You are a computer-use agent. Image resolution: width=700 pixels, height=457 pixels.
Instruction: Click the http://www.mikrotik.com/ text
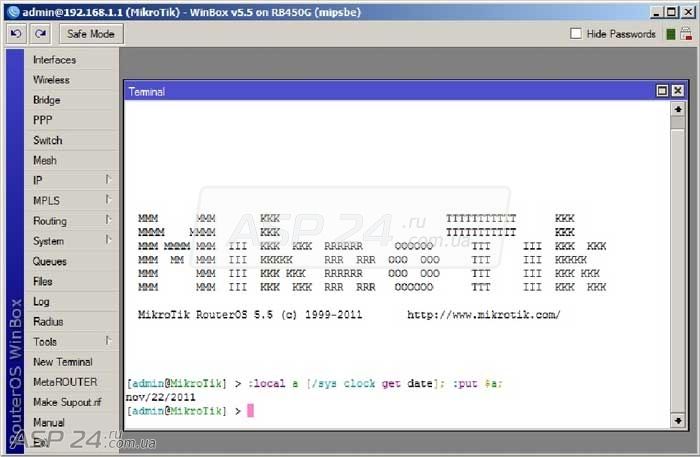pos(483,315)
